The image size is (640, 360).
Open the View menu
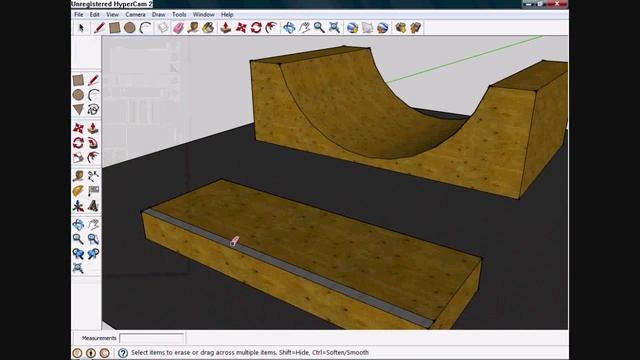(x=112, y=14)
